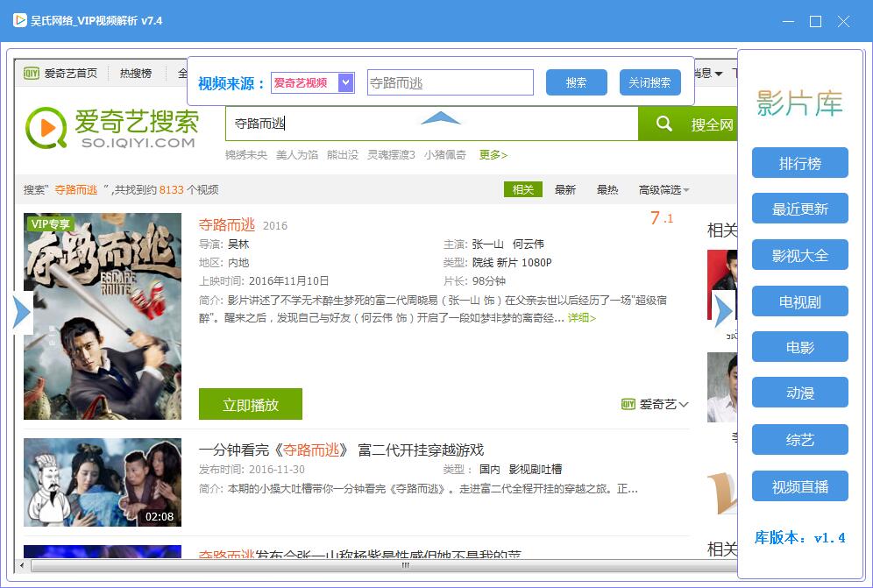
Task: Click the actor name 何云伟
Action: pos(529,244)
